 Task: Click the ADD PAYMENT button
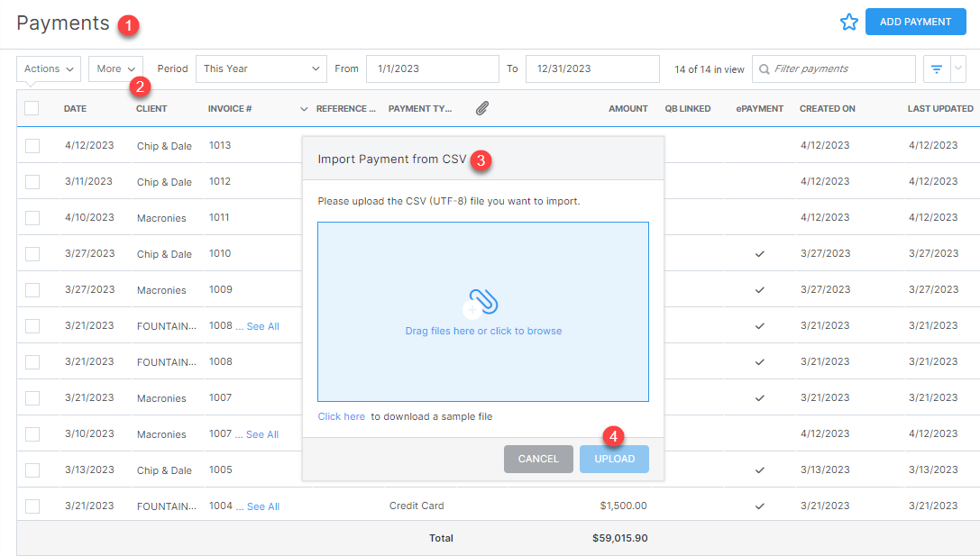(915, 22)
